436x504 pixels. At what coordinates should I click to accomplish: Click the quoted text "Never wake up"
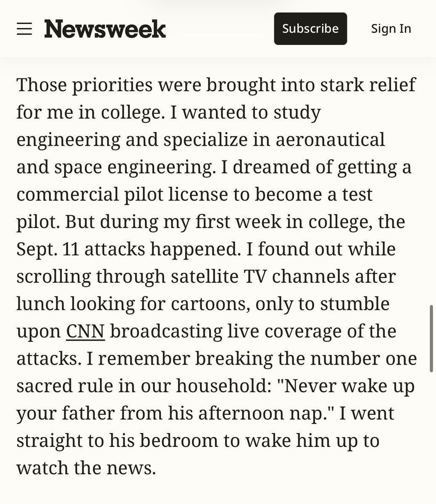click(349, 386)
